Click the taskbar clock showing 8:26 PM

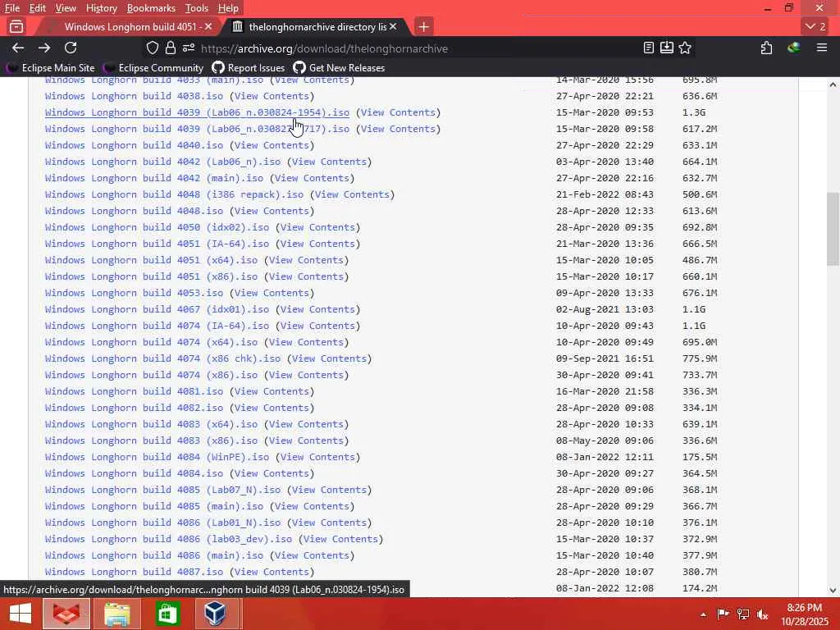point(805,608)
